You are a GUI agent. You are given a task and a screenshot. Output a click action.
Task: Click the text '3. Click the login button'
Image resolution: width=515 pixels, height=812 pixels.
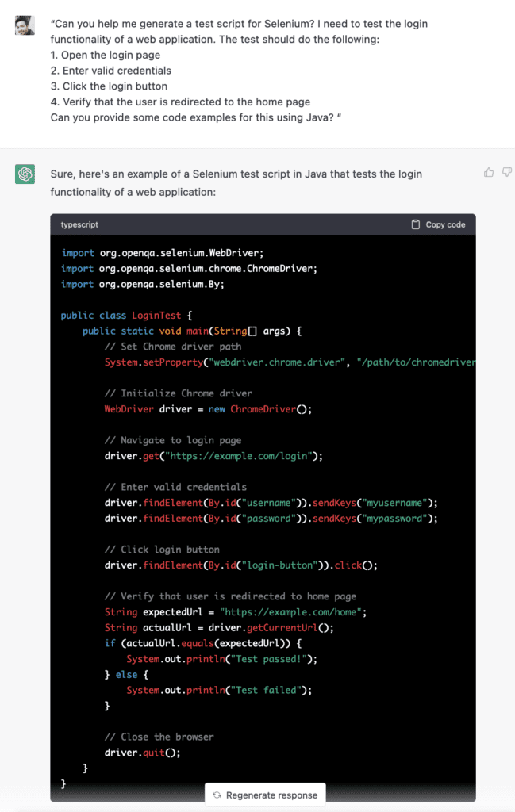point(109,86)
